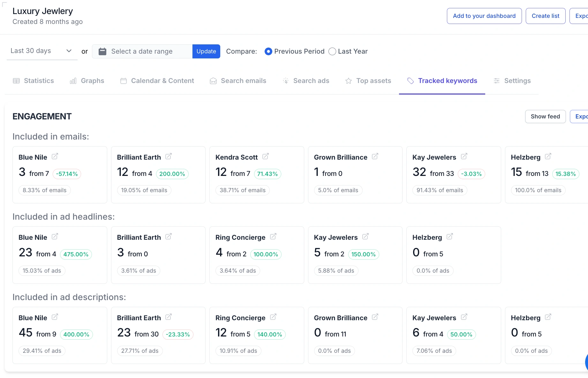Click edit icon next to Kendra Scott
Image resolution: width=588 pixels, height=378 pixels.
pyautogui.click(x=266, y=156)
